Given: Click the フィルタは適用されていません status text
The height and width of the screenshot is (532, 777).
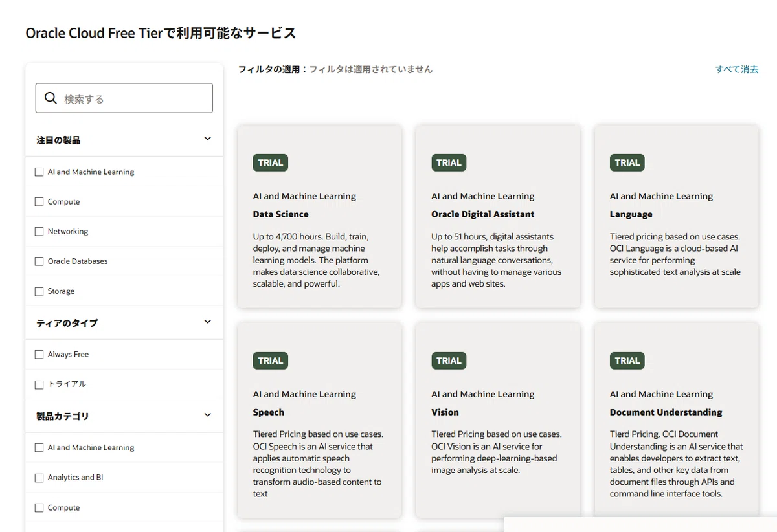Looking at the screenshot, I should (370, 69).
